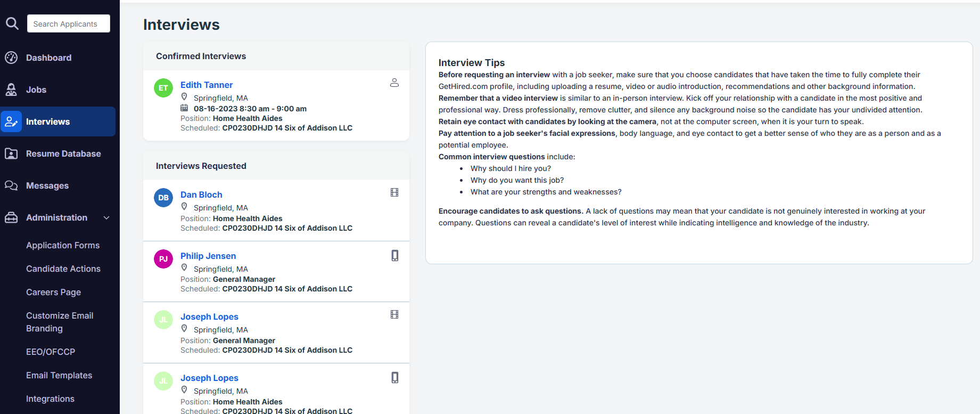The width and height of the screenshot is (980, 414).
Task: Click location pin on Philip Jensen card
Action: pos(184,268)
